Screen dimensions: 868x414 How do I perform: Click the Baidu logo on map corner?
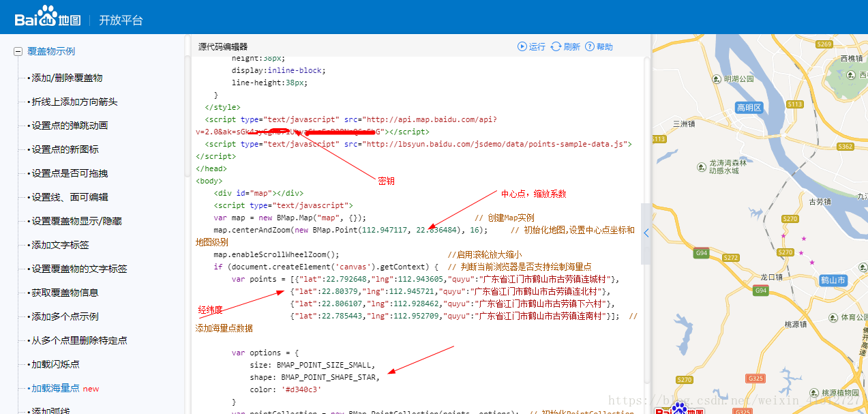click(x=679, y=409)
